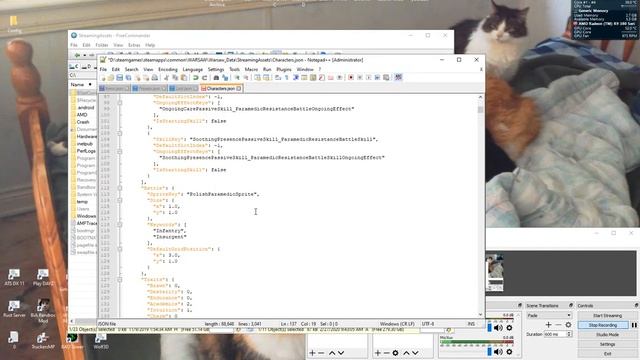640x360 pixels.
Task: Open the Notepad++ Macro menu
Action: coord(251,69)
